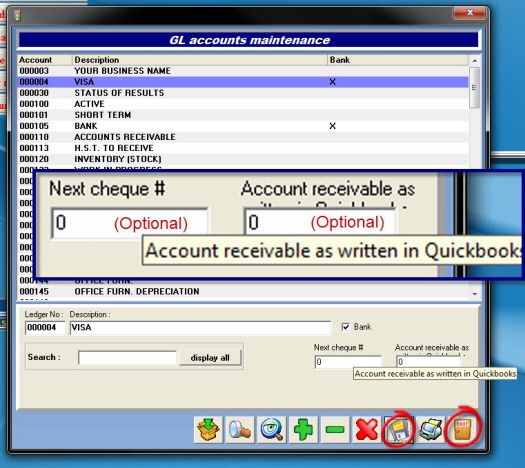Click the Bank column header

coord(398,60)
